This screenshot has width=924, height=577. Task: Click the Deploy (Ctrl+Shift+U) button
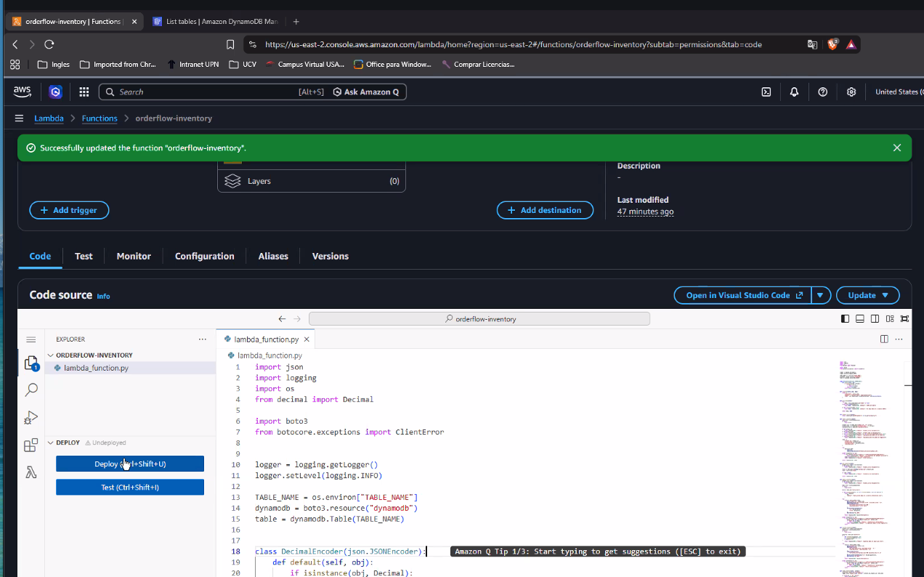point(130,464)
